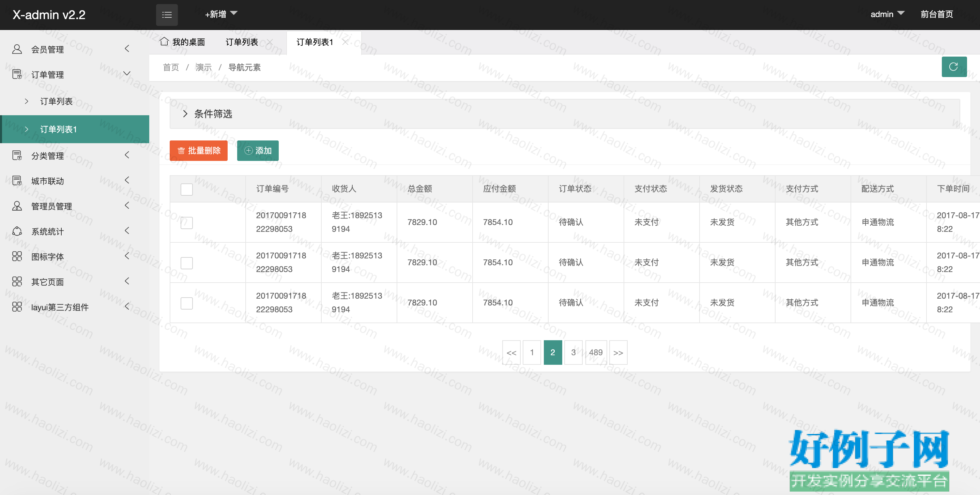Image resolution: width=980 pixels, height=495 pixels.
Task: Expand the 系统统计 menu chevron
Action: 127,230
